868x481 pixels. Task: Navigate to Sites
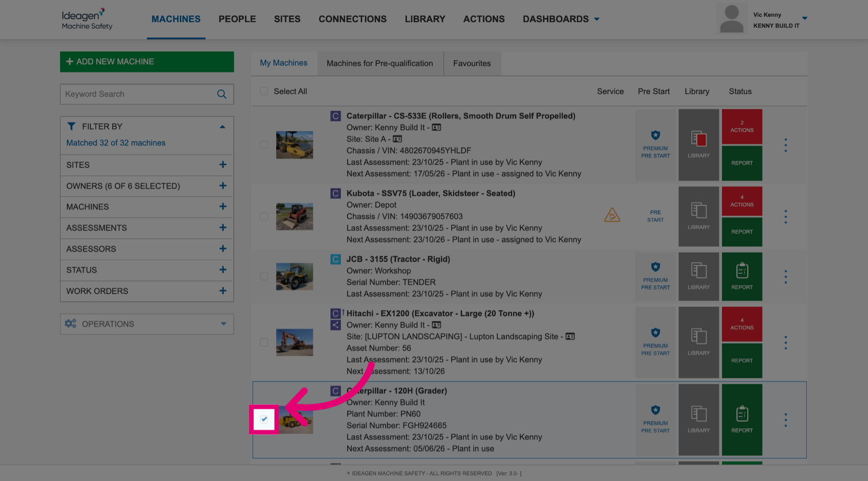[x=287, y=19]
